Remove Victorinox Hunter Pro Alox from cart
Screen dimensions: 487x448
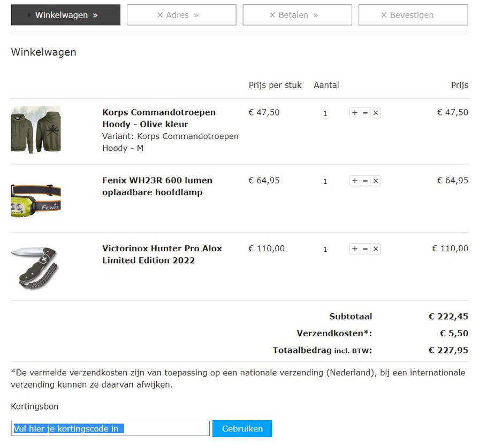click(x=376, y=249)
